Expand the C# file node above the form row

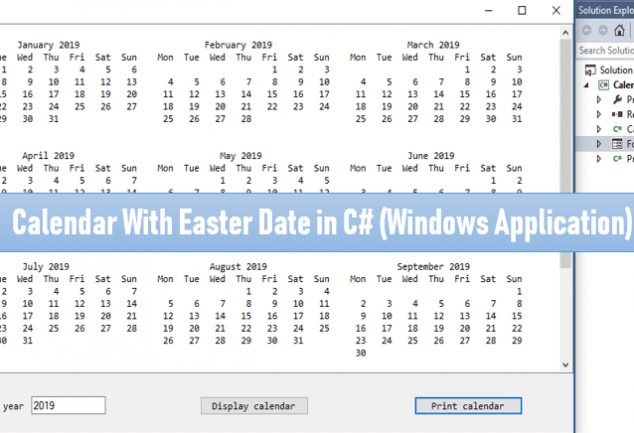(x=599, y=129)
